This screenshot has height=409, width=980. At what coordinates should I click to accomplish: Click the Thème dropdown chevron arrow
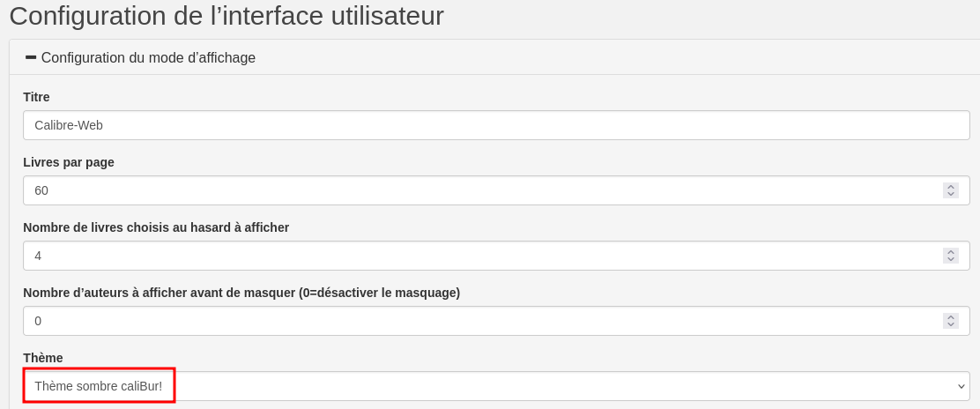coord(961,386)
